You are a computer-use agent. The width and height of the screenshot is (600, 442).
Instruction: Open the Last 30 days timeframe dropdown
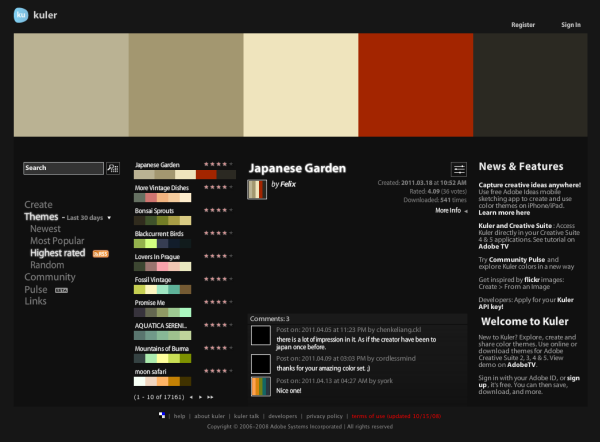click(x=89, y=218)
